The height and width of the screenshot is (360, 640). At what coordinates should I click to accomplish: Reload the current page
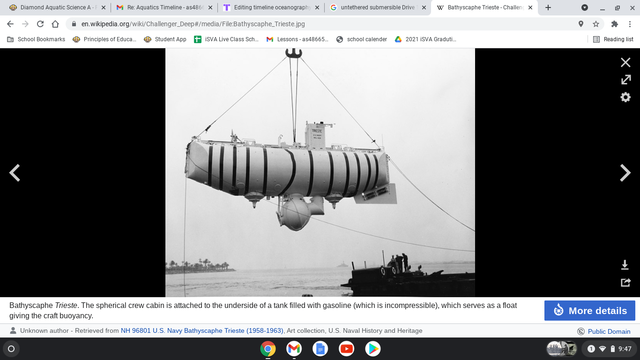40,24
